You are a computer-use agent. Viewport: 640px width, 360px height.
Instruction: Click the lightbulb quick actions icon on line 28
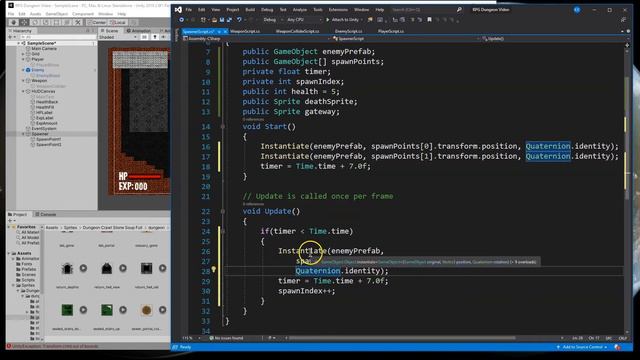point(213,270)
